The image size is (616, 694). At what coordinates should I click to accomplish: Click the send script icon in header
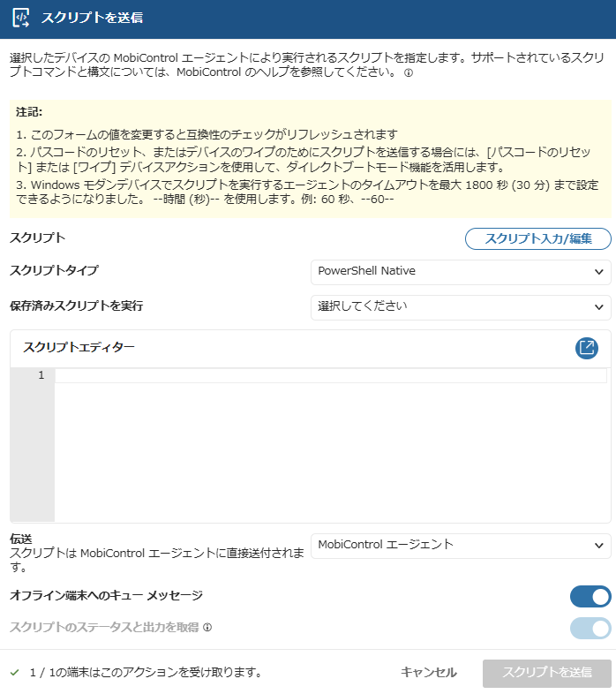pos(21,18)
